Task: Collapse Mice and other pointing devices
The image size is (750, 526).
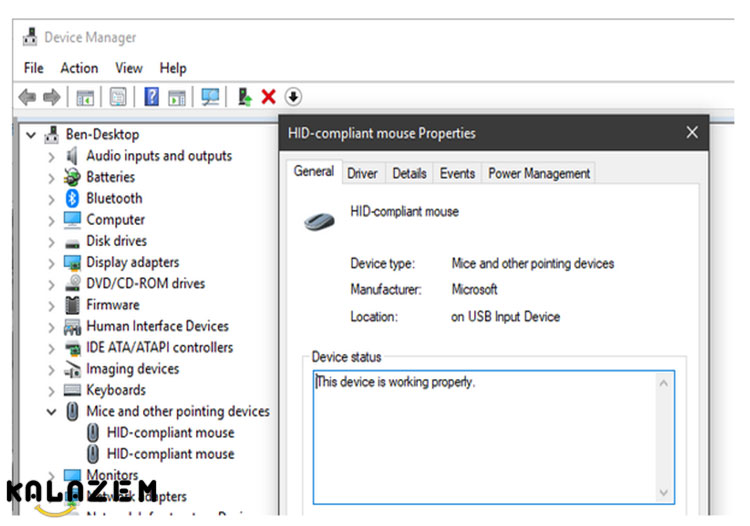Action: point(51,411)
